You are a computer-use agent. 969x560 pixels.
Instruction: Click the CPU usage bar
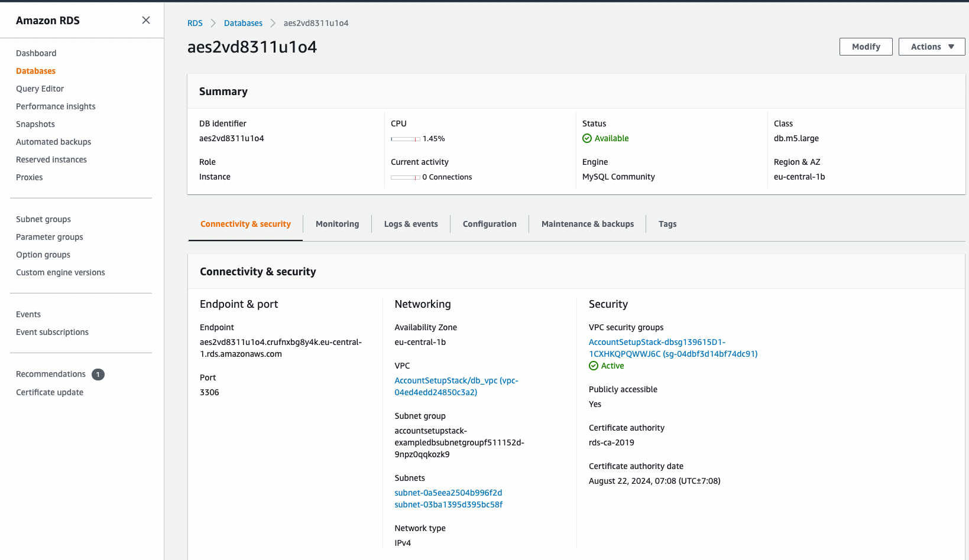(405, 139)
